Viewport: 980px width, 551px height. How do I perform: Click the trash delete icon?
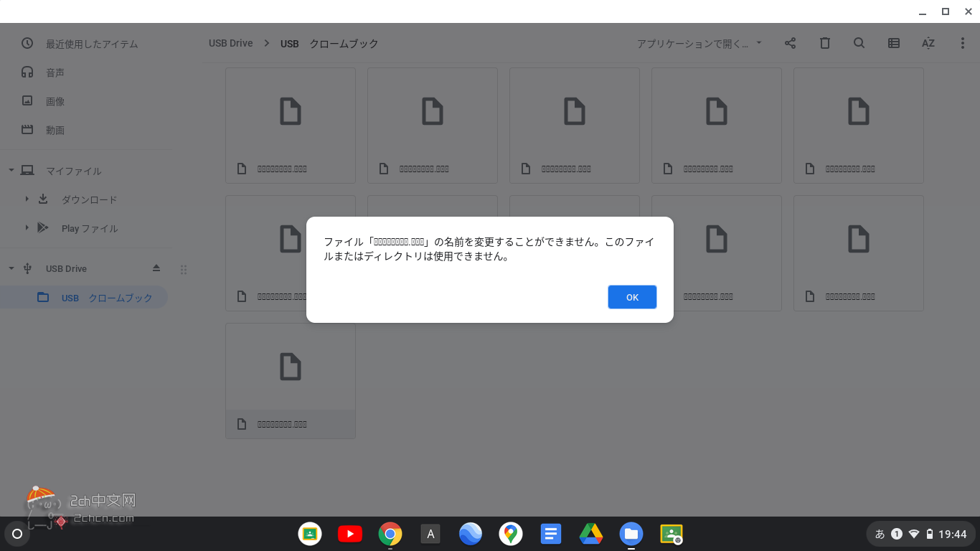point(825,43)
